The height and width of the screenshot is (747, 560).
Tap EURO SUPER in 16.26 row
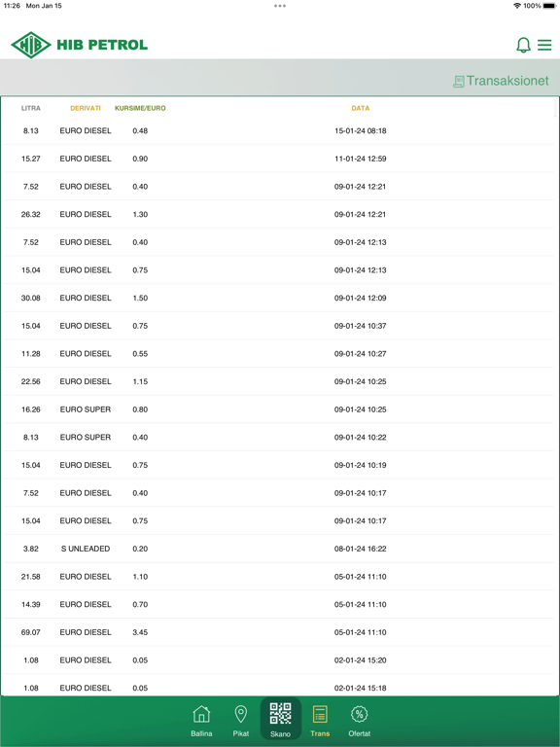[x=86, y=409]
